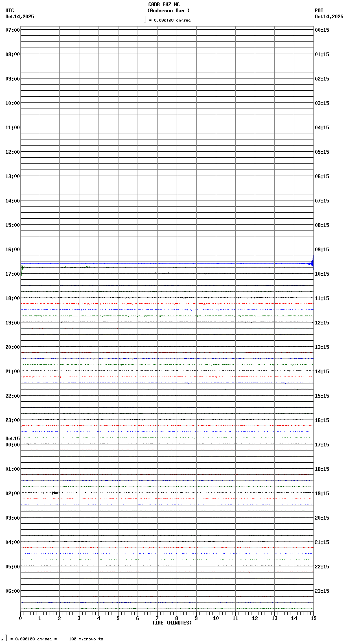This screenshot has width=346, height=644.
Task: Click minute mark 8 on time axis
Action: pos(177,618)
